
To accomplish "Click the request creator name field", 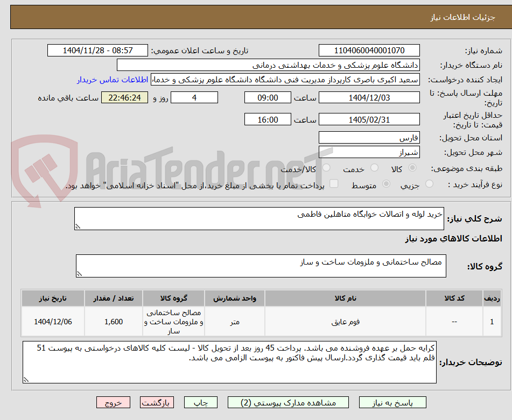I will click(x=285, y=80).
